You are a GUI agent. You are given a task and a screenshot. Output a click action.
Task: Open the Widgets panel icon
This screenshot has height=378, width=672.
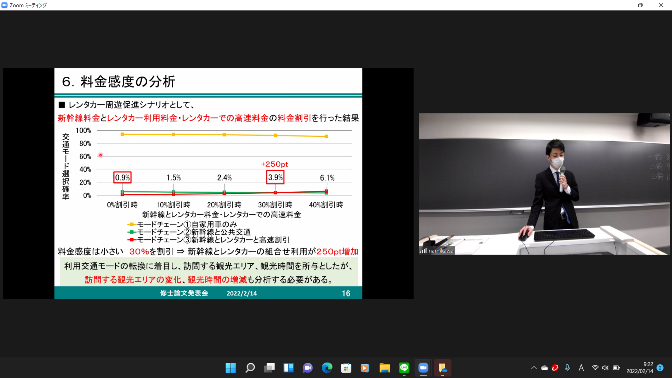point(288,368)
